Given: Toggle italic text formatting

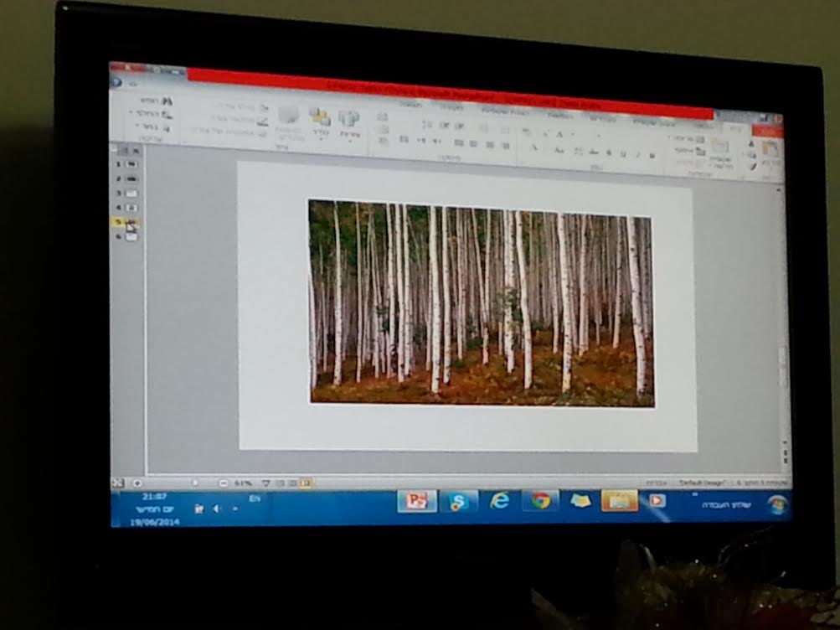Looking at the screenshot, I should (x=636, y=155).
